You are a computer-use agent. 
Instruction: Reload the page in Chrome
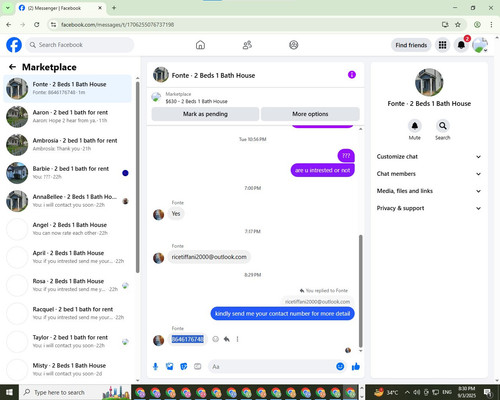tap(37, 24)
